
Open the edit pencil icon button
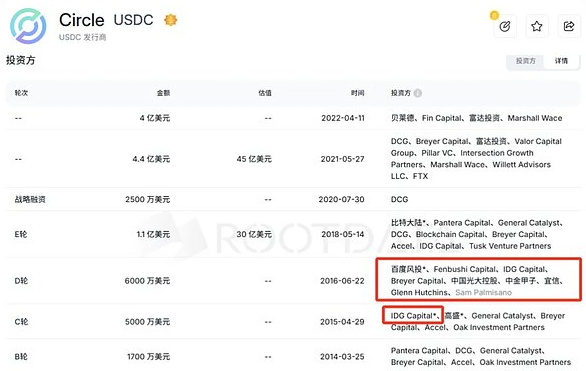[x=505, y=26]
